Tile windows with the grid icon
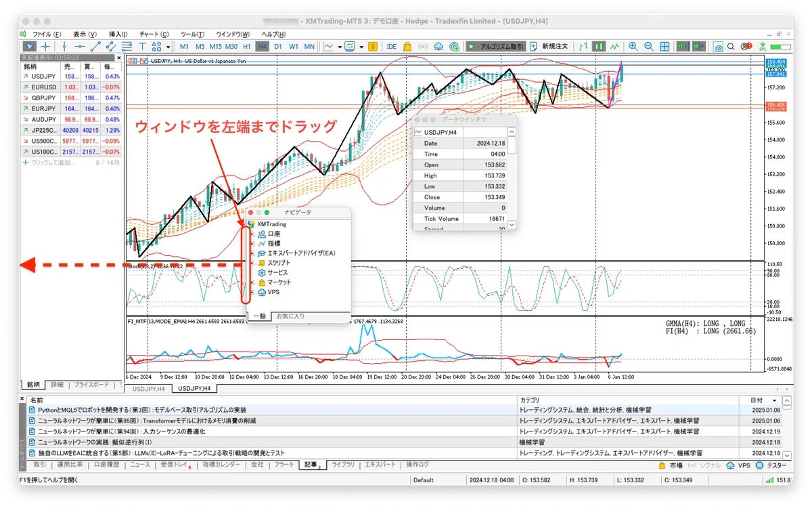812x508 pixels. [x=664, y=47]
